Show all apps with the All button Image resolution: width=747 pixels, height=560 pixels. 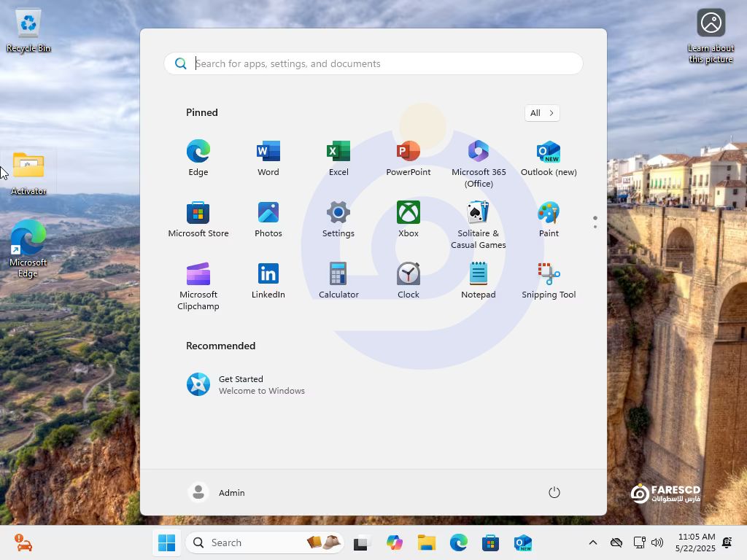[542, 113]
